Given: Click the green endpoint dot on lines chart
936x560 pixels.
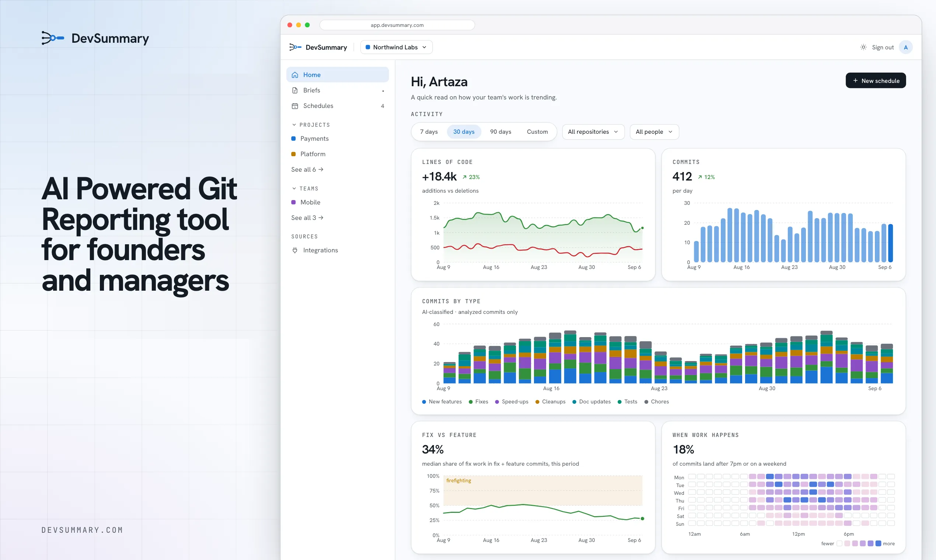Looking at the screenshot, I should [x=642, y=228].
